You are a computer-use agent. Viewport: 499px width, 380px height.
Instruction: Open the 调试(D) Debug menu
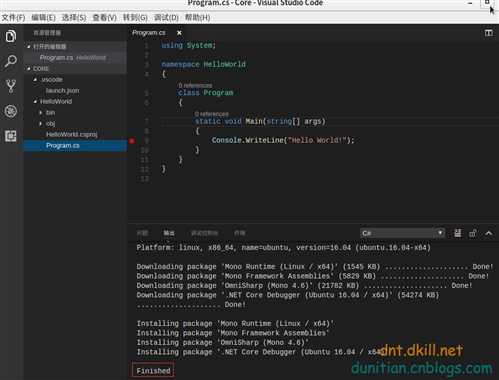pyautogui.click(x=166, y=18)
